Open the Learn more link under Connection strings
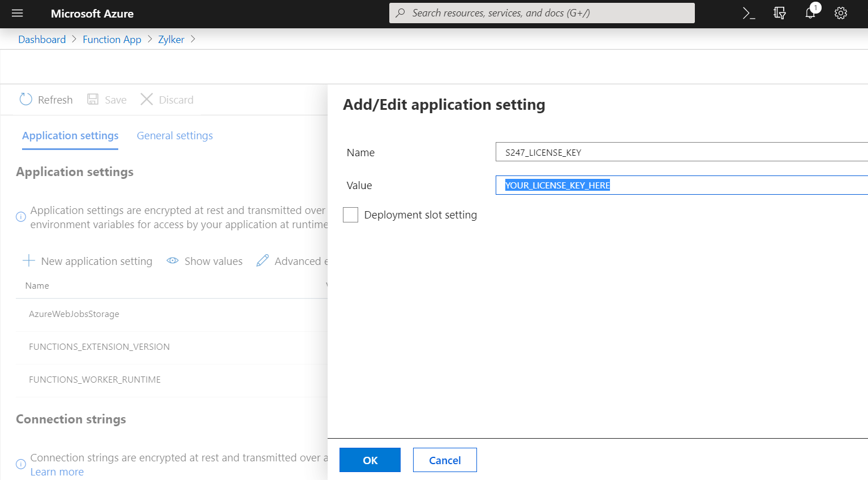868x480 pixels. 57,472
